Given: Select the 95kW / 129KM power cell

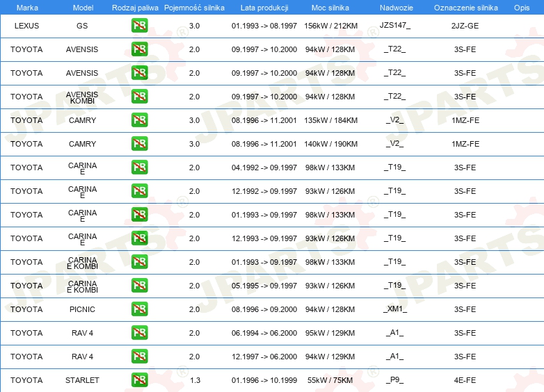Looking at the screenshot, I should (330, 333).
